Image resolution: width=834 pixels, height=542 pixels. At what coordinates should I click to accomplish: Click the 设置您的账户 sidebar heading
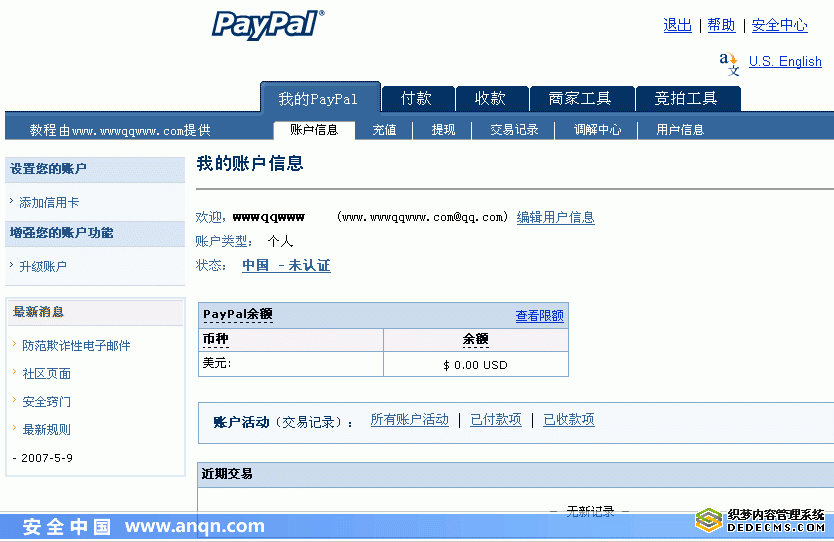click(48, 169)
